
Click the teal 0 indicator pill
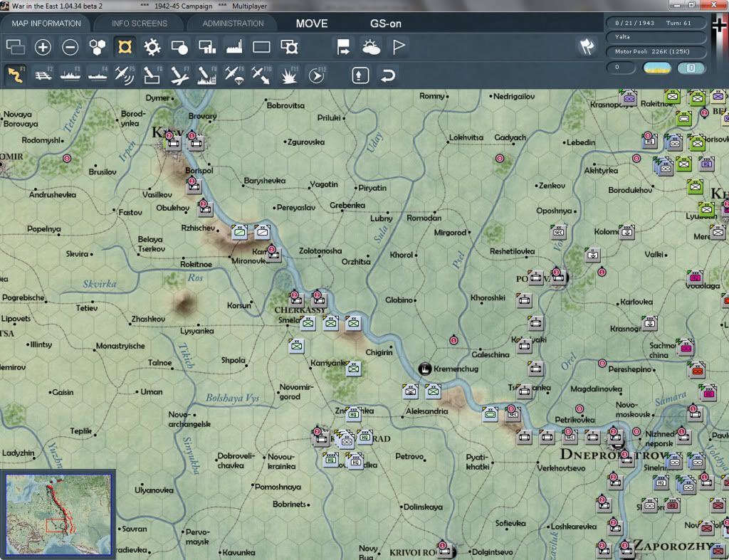691,68
